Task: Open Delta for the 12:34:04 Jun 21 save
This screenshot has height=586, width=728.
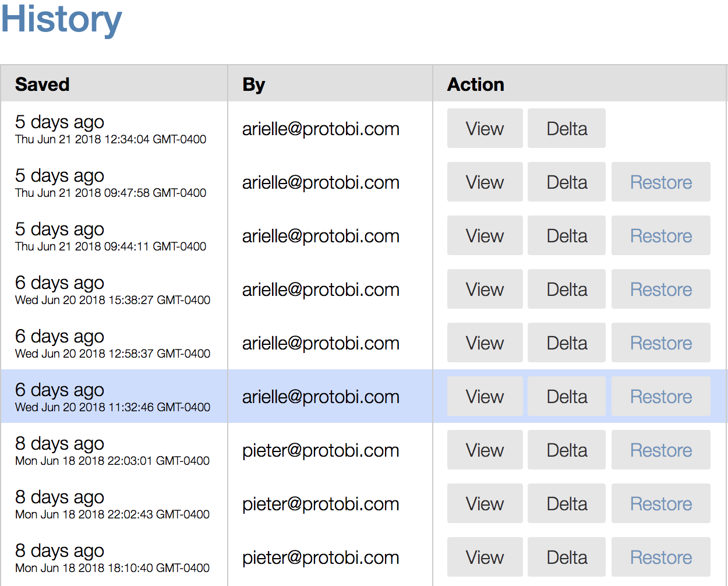Action: (x=567, y=128)
